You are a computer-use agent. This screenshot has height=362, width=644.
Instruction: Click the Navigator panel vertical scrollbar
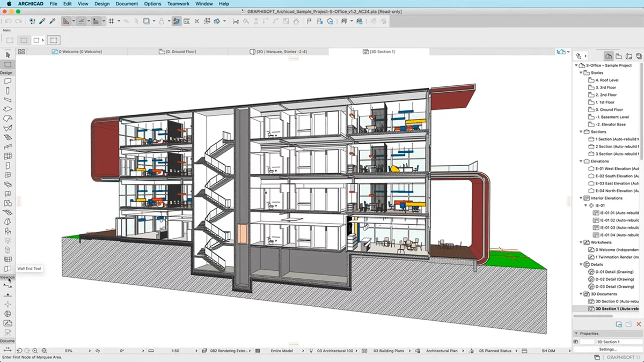(x=642, y=110)
